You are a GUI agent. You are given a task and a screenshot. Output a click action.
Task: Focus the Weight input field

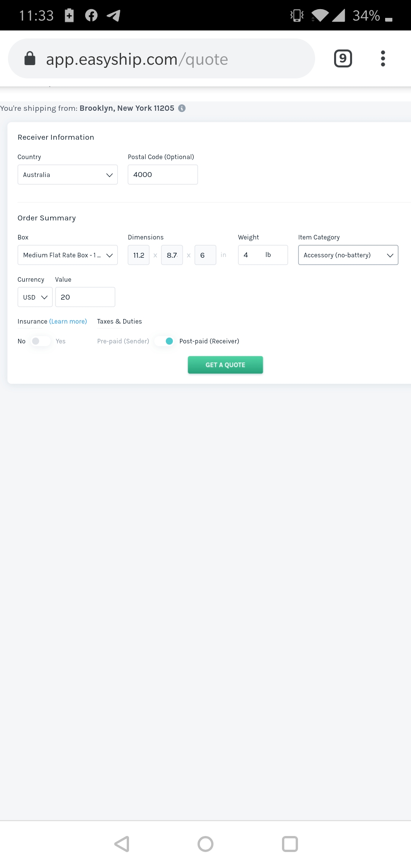click(263, 255)
